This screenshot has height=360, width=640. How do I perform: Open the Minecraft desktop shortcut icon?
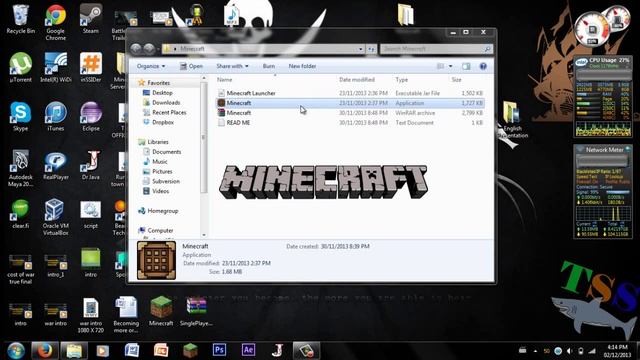(x=161, y=311)
